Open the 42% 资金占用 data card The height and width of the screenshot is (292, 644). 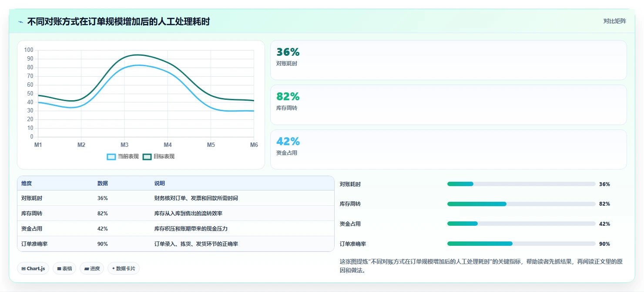click(x=449, y=149)
